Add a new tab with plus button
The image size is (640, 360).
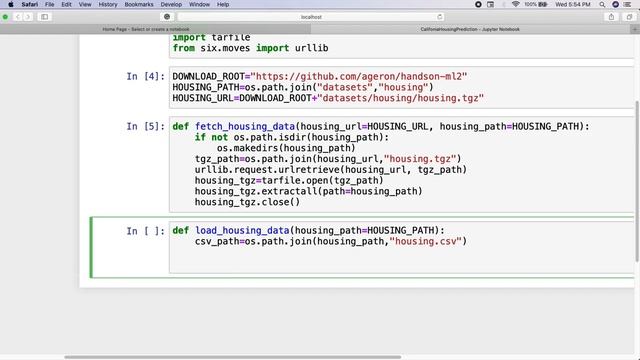pos(635,29)
